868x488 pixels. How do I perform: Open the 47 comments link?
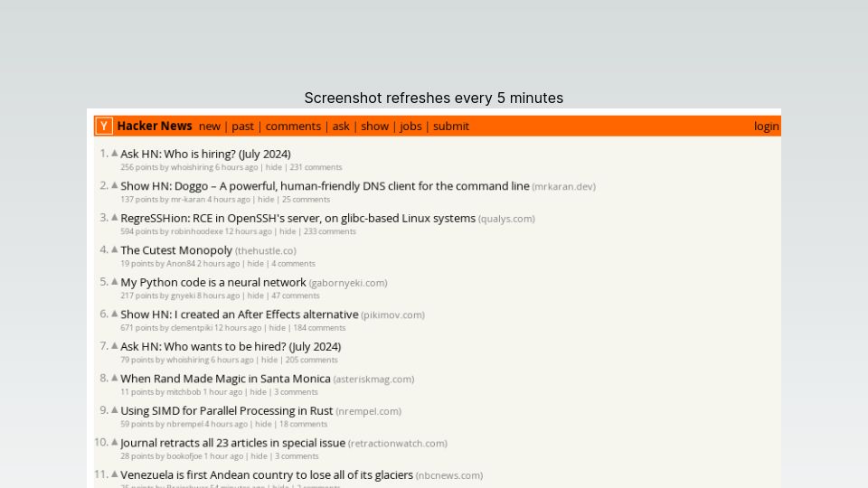pyautogui.click(x=296, y=296)
